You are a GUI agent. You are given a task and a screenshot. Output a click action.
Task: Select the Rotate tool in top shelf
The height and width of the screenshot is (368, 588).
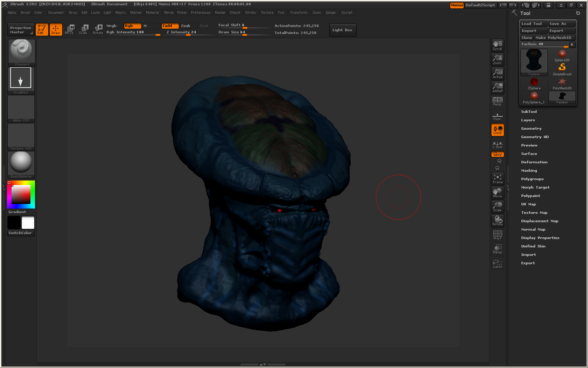pyautogui.click(x=98, y=29)
